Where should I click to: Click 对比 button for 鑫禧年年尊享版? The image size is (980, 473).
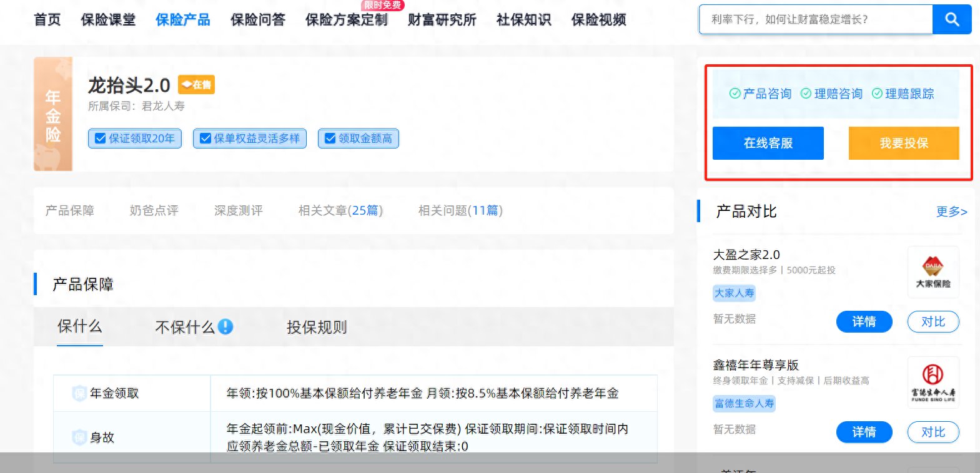[x=933, y=432]
